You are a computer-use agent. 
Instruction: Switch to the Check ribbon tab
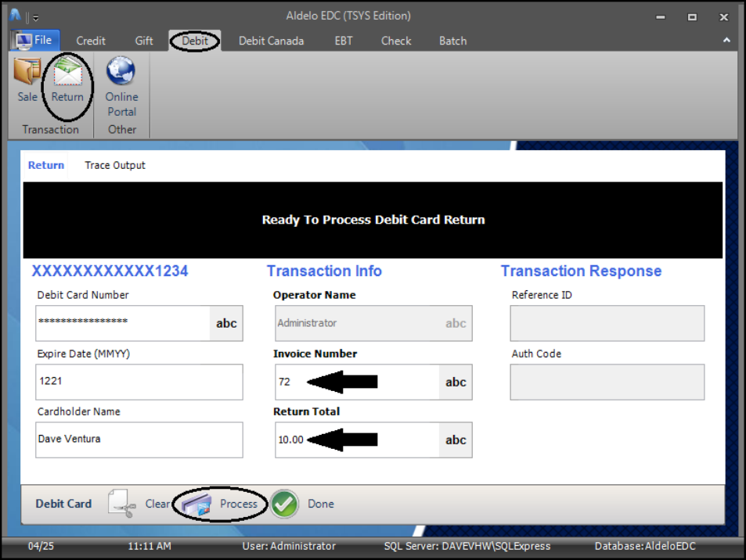click(x=396, y=41)
